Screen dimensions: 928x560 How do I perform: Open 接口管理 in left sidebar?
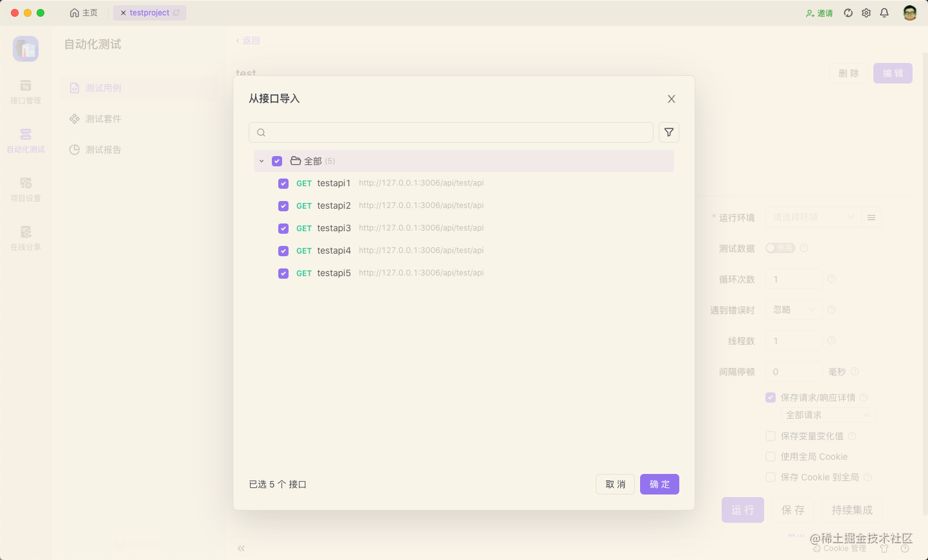tap(26, 92)
